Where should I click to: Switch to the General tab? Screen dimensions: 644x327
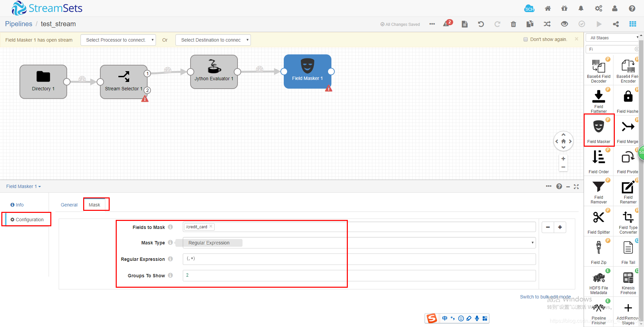click(69, 205)
